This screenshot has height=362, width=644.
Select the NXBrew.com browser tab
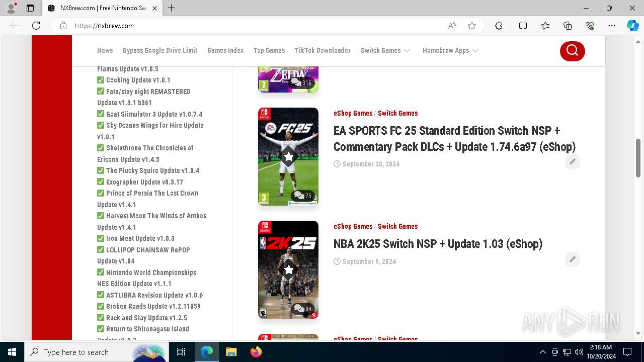coord(102,8)
